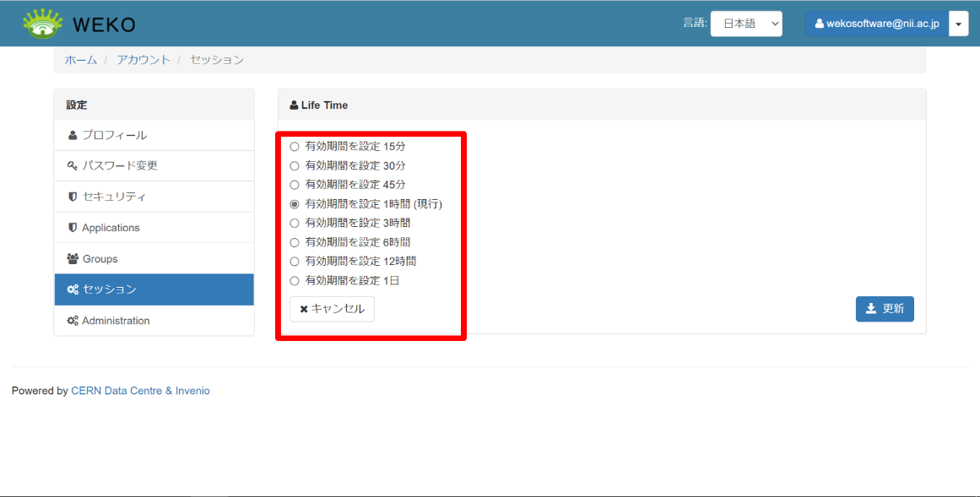Open the wekosoftware@nii.ac.jp account button
Viewport: 980px width, 497px height.
[876, 24]
